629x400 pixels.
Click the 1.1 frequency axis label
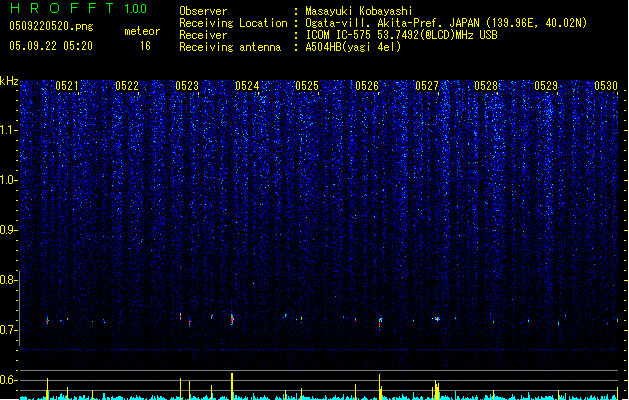tap(9, 130)
